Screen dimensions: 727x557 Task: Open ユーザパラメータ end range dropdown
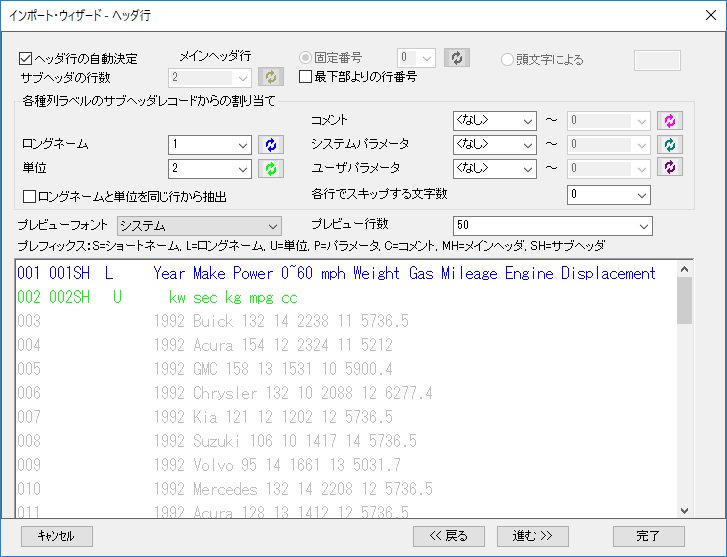tap(609, 169)
